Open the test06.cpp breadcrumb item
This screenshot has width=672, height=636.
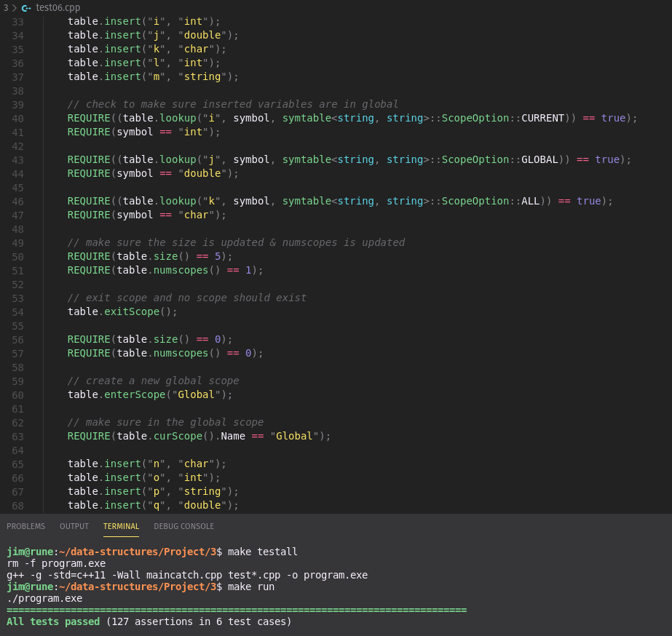[x=58, y=7]
